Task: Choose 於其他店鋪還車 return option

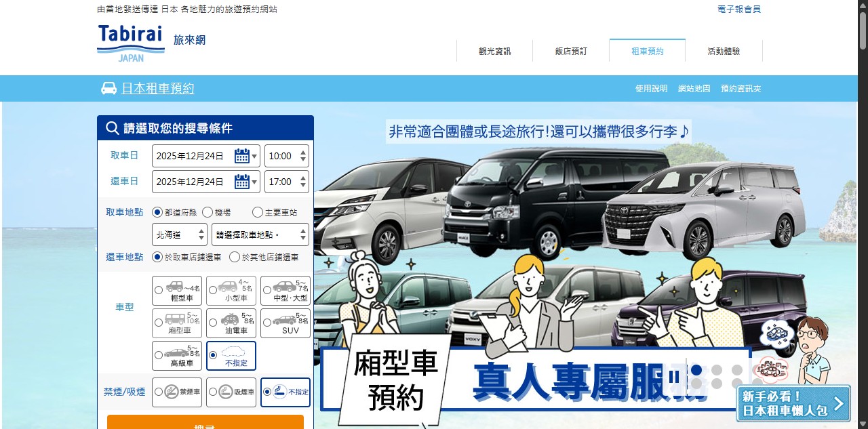Action: pos(235,257)
